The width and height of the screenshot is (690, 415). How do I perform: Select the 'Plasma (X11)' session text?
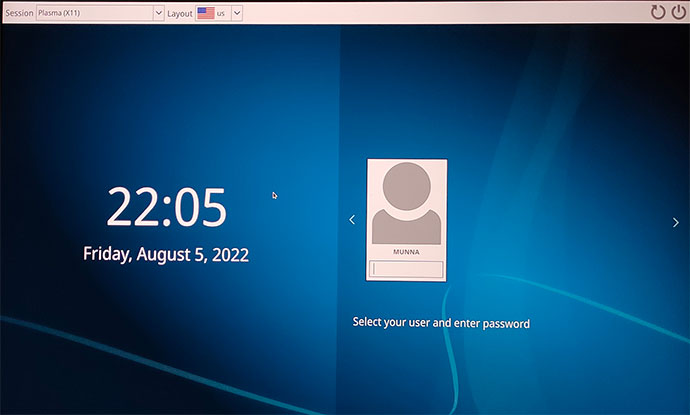[60, 13]
